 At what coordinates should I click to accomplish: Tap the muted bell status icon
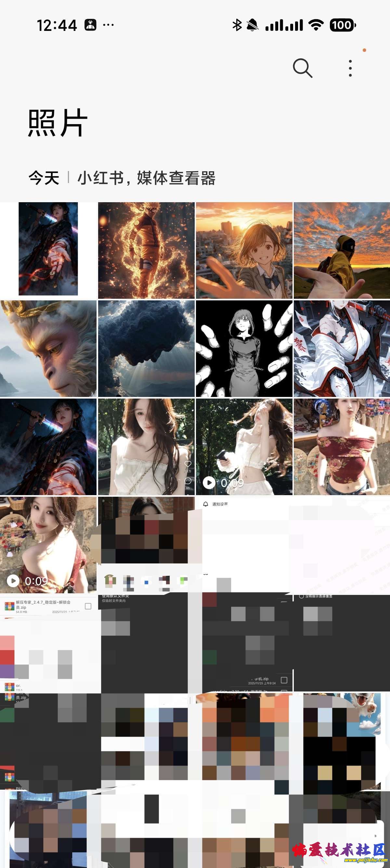252,25
